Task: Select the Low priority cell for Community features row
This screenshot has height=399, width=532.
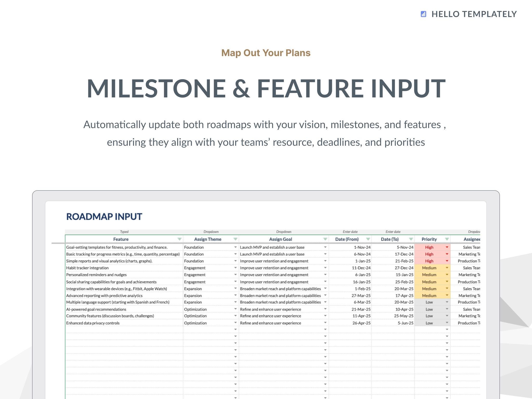Action: 432,316
